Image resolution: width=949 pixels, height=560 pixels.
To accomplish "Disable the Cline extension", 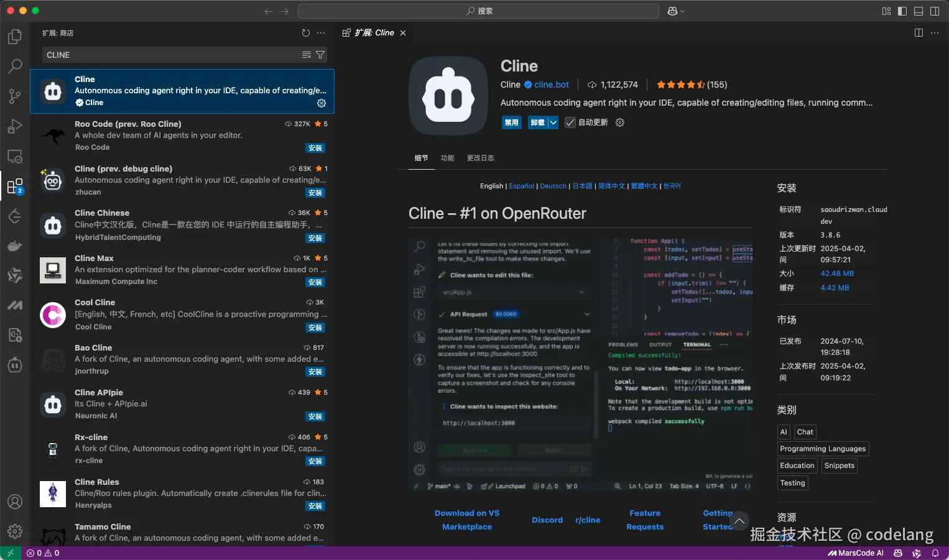I will pos(512,122).
